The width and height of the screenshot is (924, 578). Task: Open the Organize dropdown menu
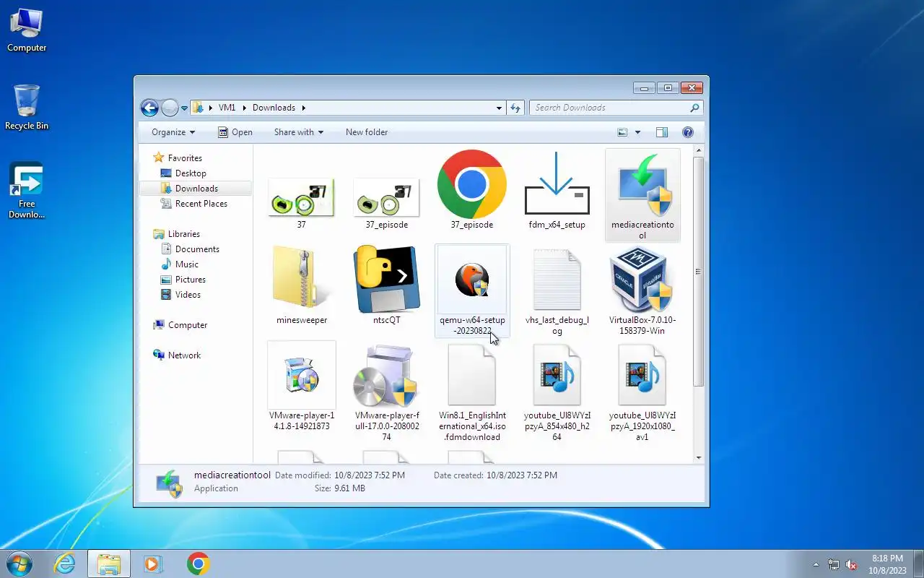[173, 132]
